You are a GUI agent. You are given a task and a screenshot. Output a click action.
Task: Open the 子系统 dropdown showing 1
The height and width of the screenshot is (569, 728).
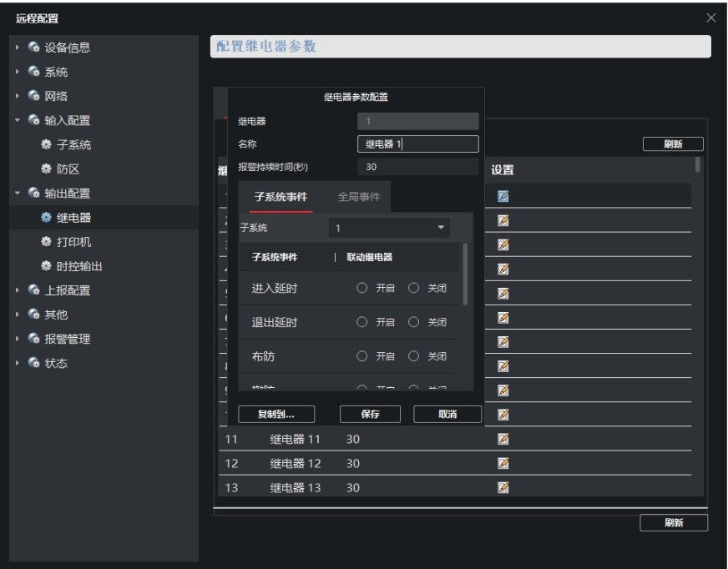coord(389,228)
